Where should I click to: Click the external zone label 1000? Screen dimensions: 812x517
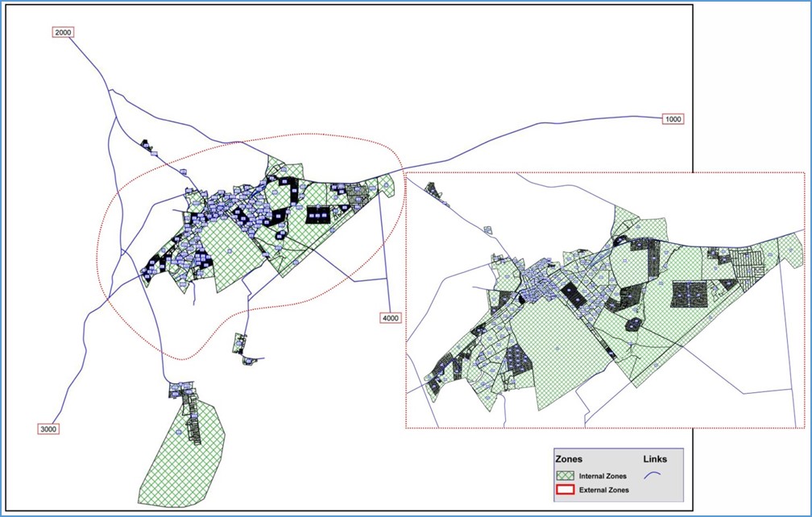point(673,119)
